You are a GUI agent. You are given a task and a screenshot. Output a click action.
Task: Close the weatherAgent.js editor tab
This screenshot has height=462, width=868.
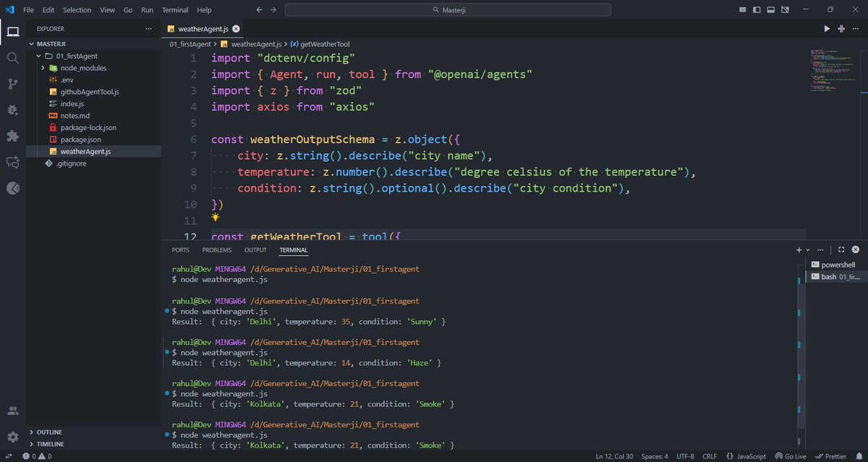237,29
